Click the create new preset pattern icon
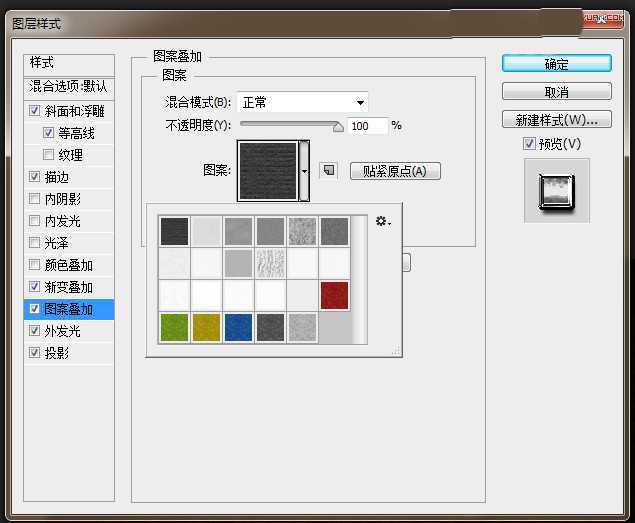Viewport: 635px width, 523px height. [328, 171]
